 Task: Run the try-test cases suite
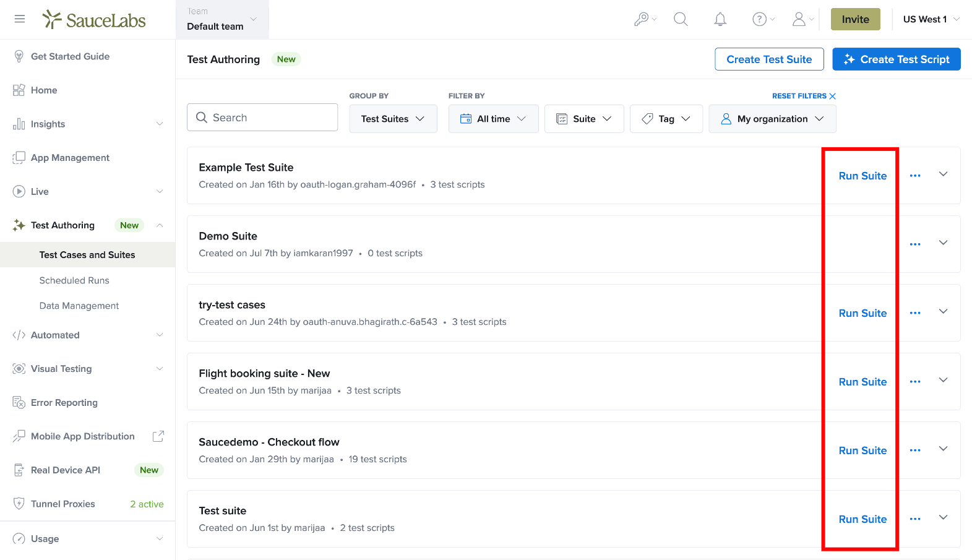point(862,313)
